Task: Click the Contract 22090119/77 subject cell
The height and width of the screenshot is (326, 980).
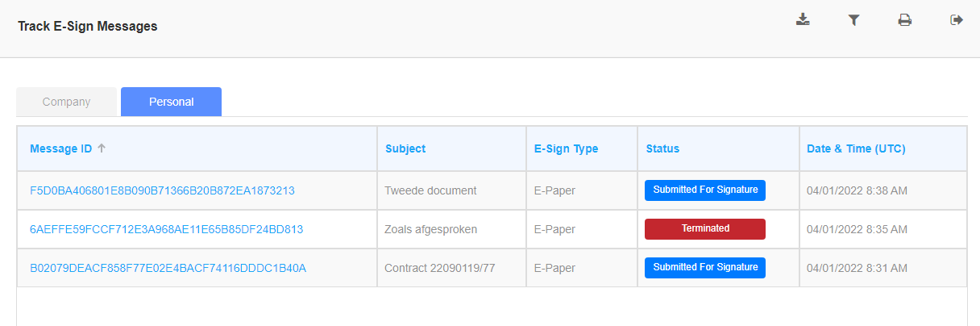Action: [x=441, y=268]
